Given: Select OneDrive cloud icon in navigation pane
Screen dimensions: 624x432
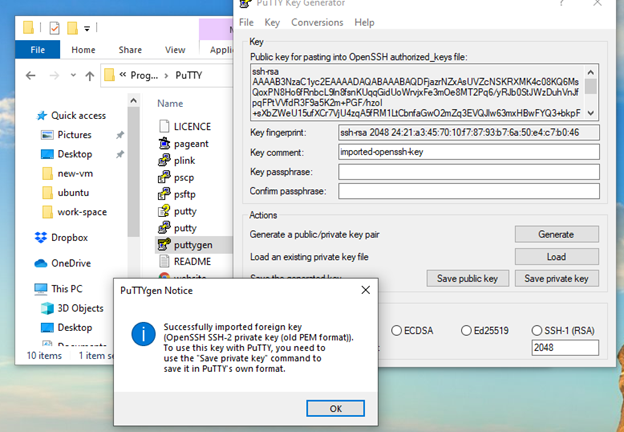Looking at the screenshot, I should (41, 263).
